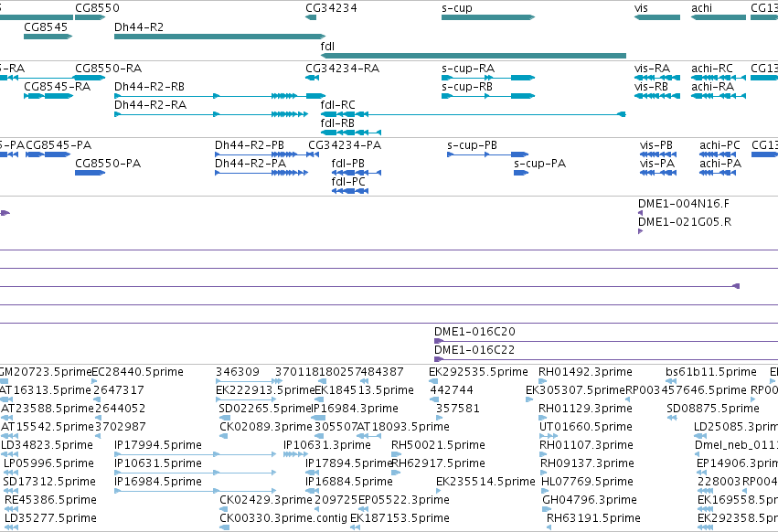Screen dimensions: 778x532
Task: Click EST RH62917.5prime
Action: pos(438,463)
